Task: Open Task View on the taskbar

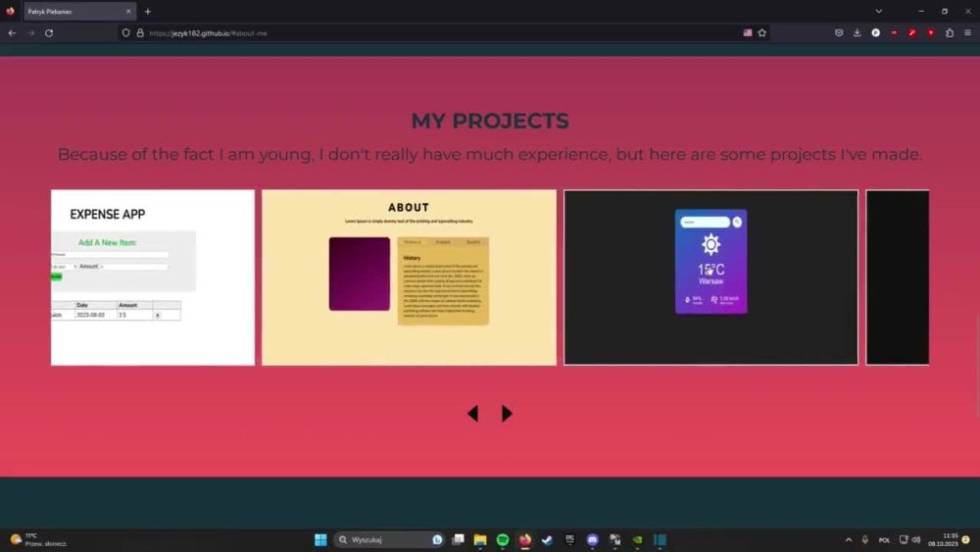Action: [x=458, y=539]
